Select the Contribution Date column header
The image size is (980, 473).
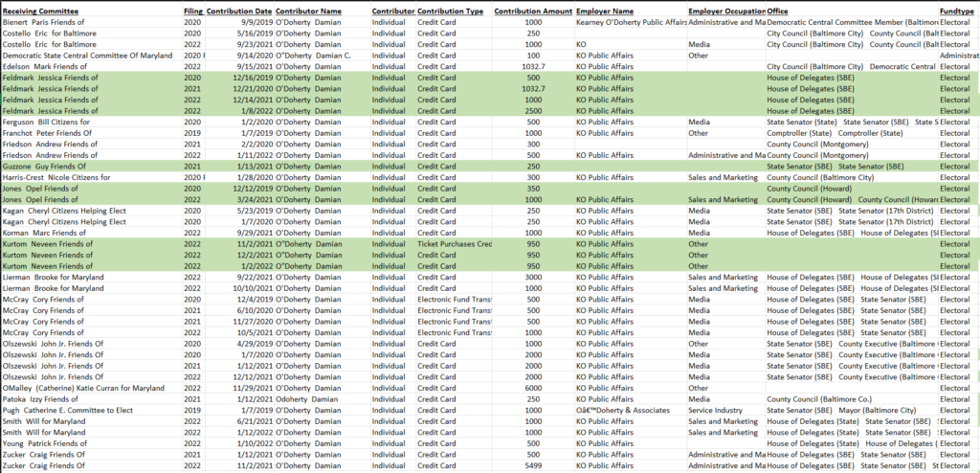239,11
